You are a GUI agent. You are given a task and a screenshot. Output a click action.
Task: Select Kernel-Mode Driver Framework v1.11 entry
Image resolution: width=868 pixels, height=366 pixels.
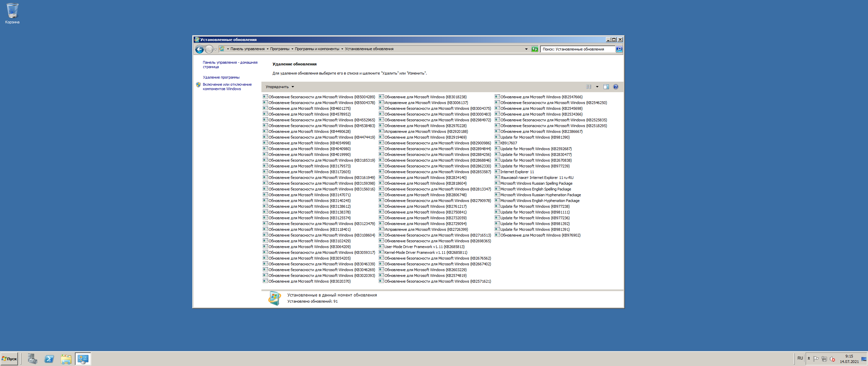click(x=423, y=252)
